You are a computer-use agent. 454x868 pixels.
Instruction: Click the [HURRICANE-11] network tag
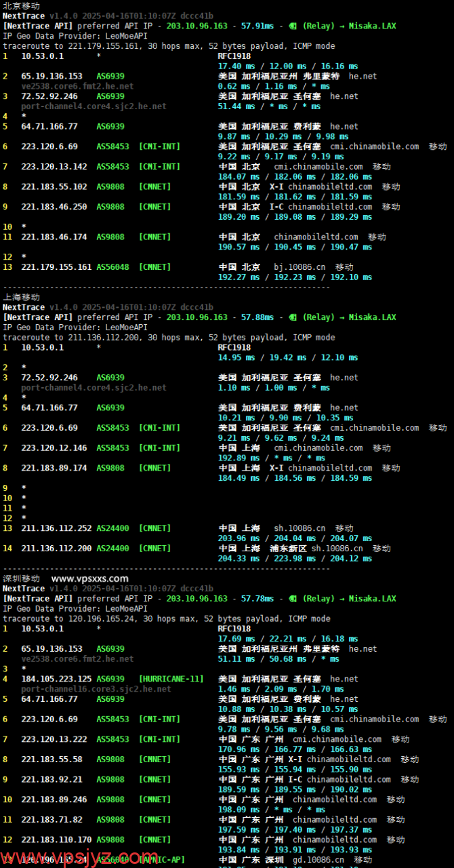pyautogui.click(x=171, y=679)
